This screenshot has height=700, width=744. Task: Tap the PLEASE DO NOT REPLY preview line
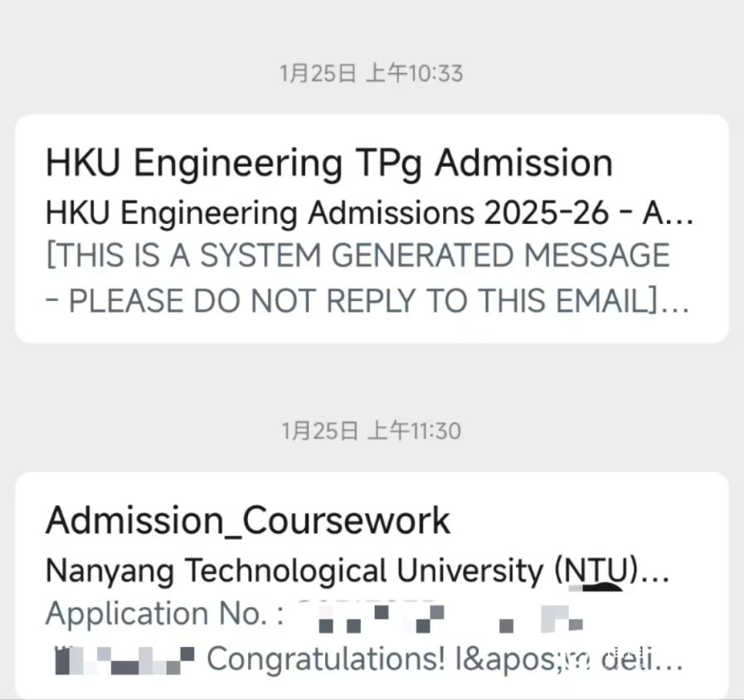pos(365,302)
